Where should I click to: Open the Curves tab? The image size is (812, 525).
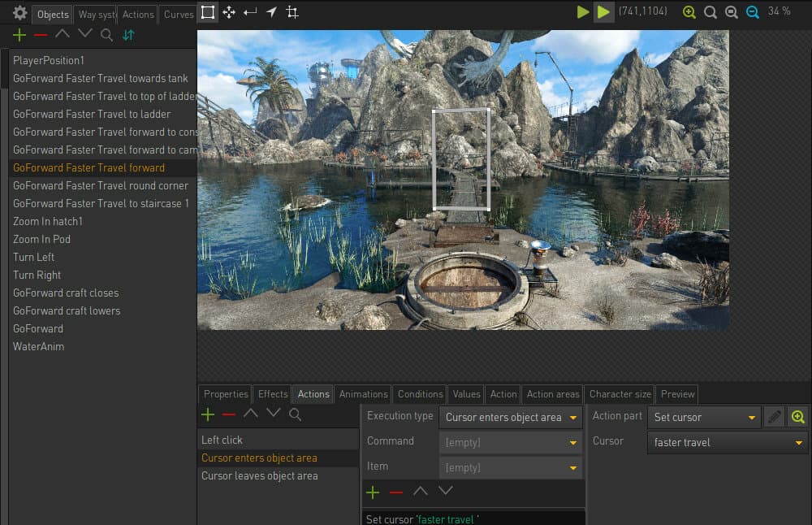click(x=178, y=15)
